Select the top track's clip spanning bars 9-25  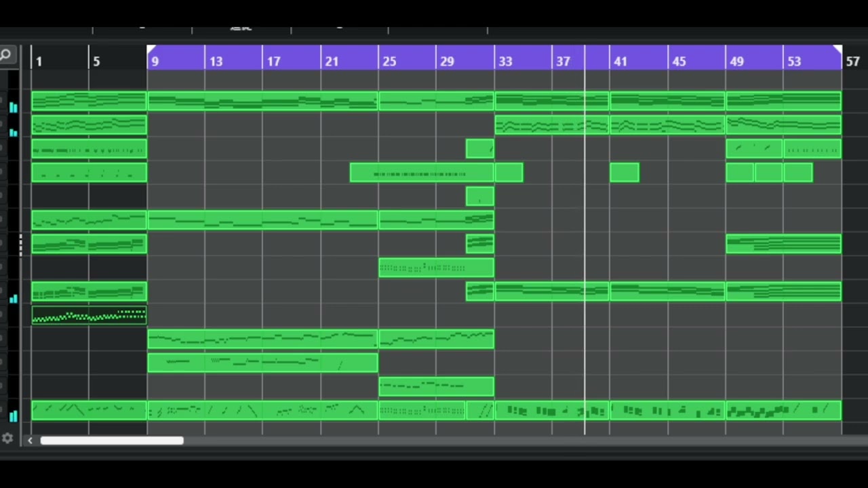[x=262, y=102]
